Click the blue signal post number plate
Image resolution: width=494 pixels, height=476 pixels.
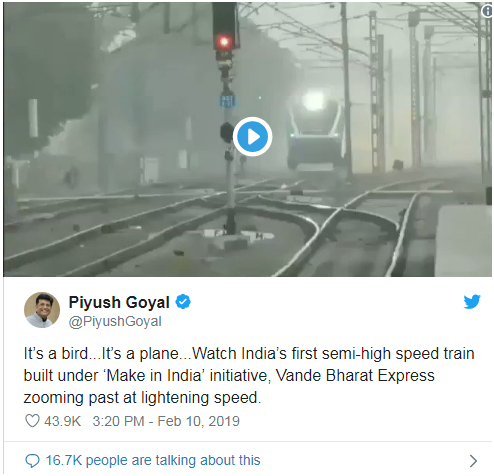(x=228, y=101)
